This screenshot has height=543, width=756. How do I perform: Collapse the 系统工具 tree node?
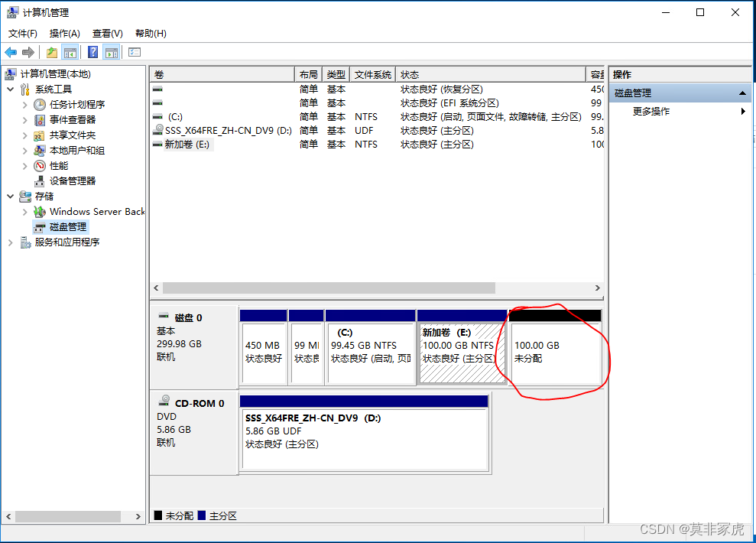(10, 89)
